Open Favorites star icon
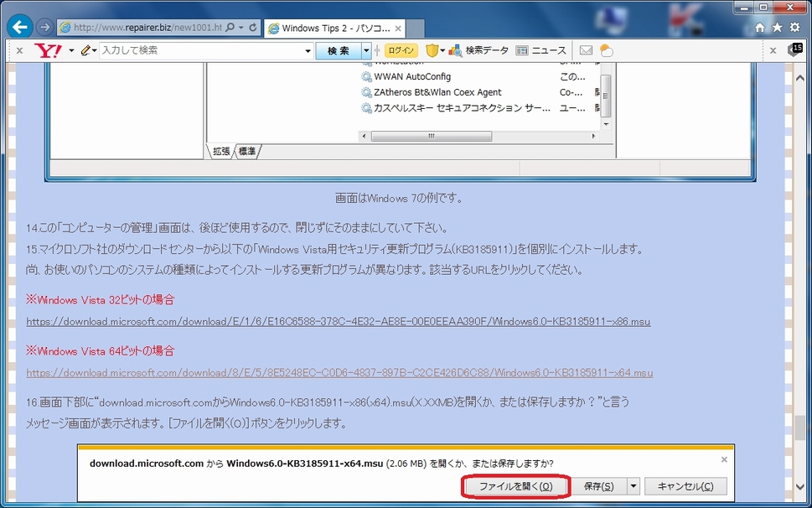This screenshot has height=508, width=812. click(x=778, y=28)
